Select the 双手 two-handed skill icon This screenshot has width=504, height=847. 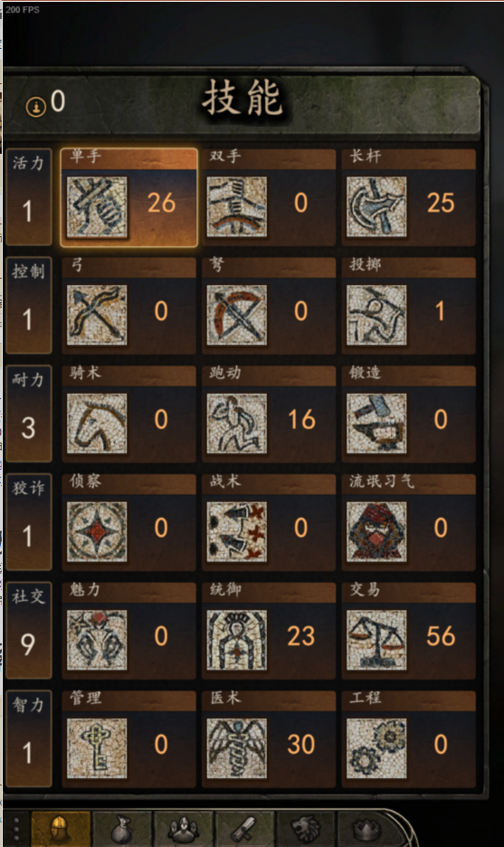coord(236,207)
